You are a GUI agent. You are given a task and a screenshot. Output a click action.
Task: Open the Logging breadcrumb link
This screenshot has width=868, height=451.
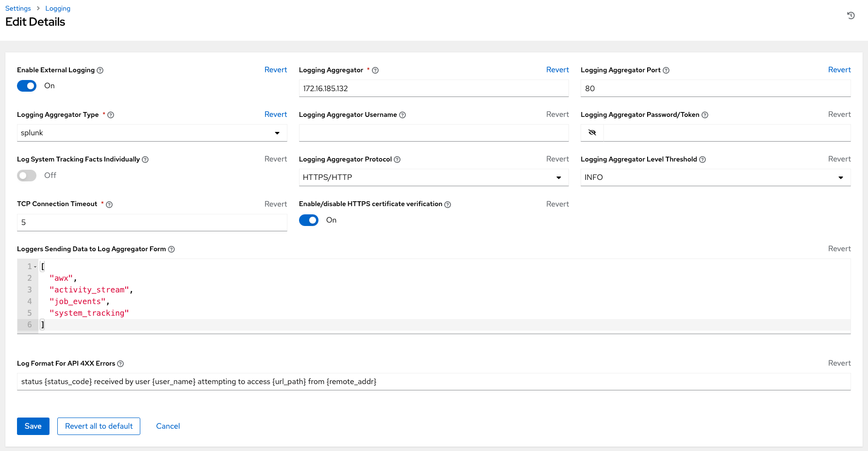pos(57,8)
